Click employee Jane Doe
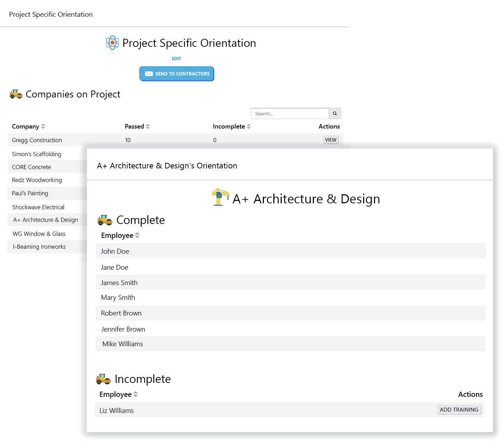504x443 pixels. [x=115, y=267]
